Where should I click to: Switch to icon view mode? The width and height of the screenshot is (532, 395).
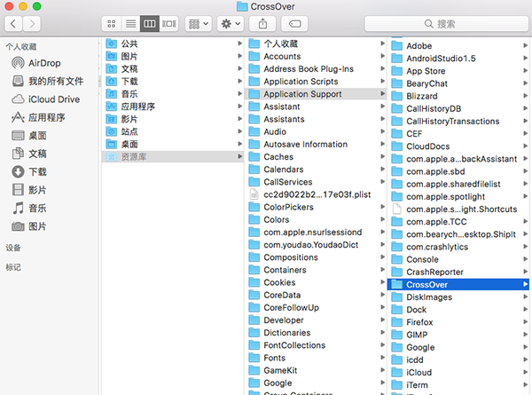pos(112,23)
